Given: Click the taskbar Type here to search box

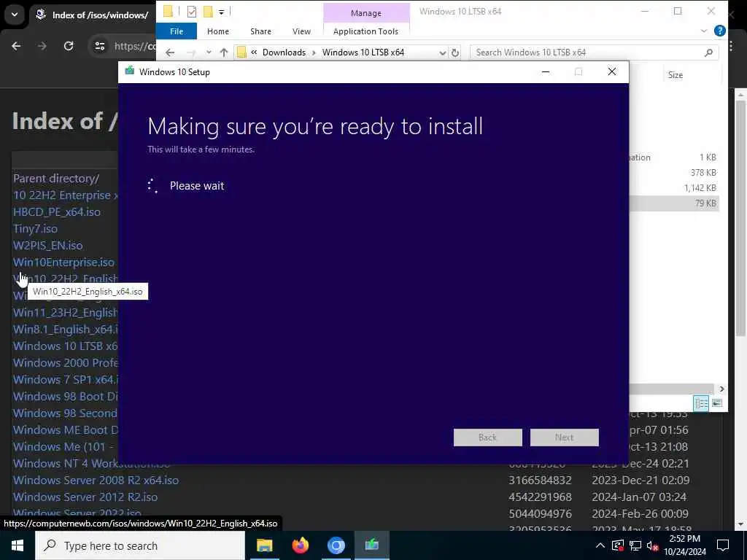Looking at the screenshot, I should pyautogui.click(x=140, y=545).
